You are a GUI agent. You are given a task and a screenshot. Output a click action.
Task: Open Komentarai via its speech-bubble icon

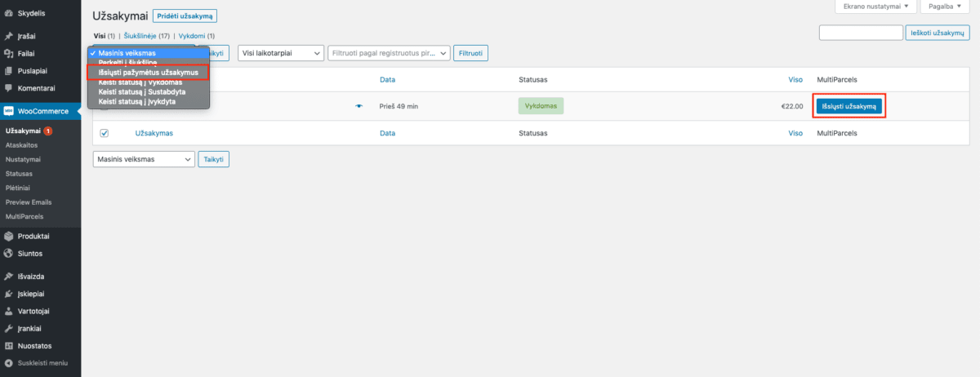[8, 87]
